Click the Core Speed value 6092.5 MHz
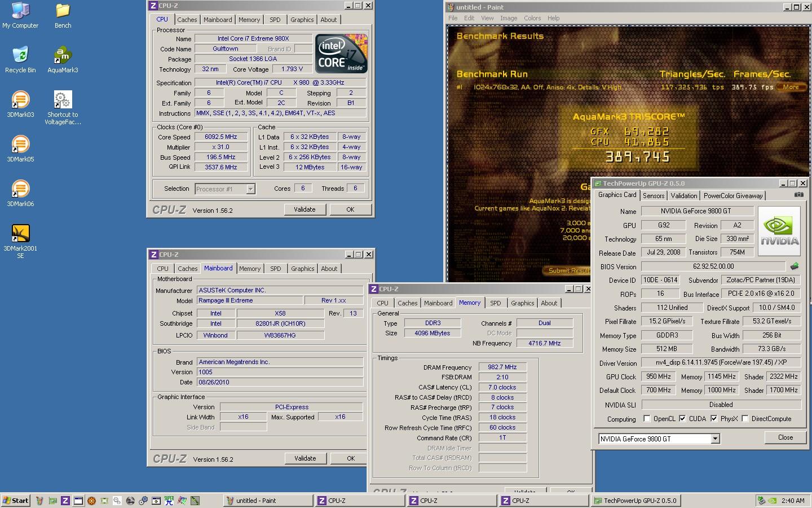812x508 pixels. tap(221, 137)
